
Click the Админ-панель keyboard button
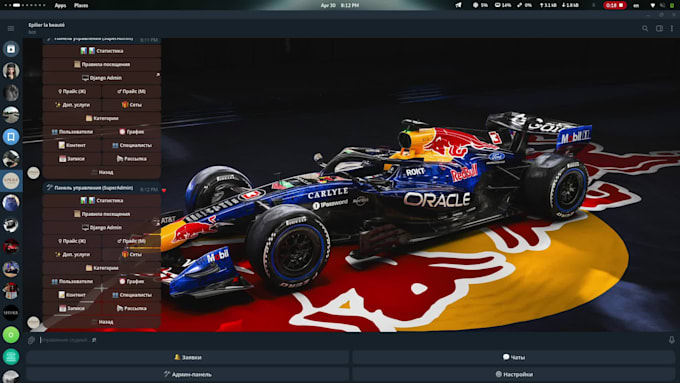coord(188,374)
